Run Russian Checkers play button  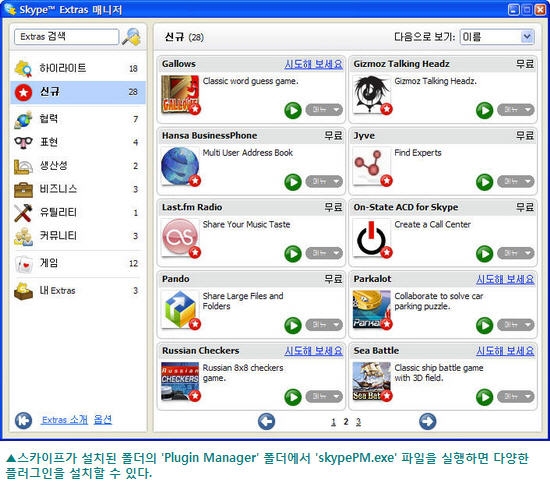coord(293,397)
